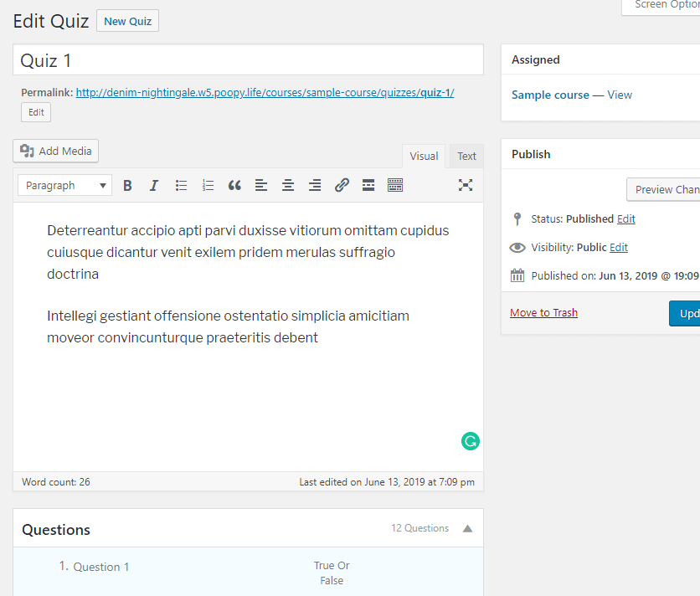Collapse the Questions panel
This screenshot has height=596, width=700.
[467, 528]
